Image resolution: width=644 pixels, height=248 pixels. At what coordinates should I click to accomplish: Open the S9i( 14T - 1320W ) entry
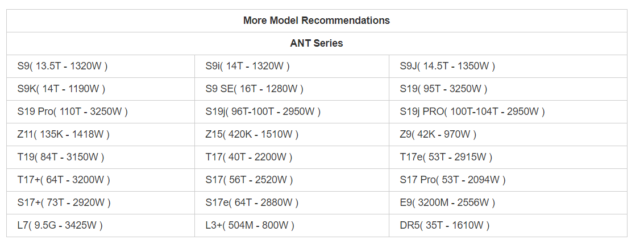(248, 66)
